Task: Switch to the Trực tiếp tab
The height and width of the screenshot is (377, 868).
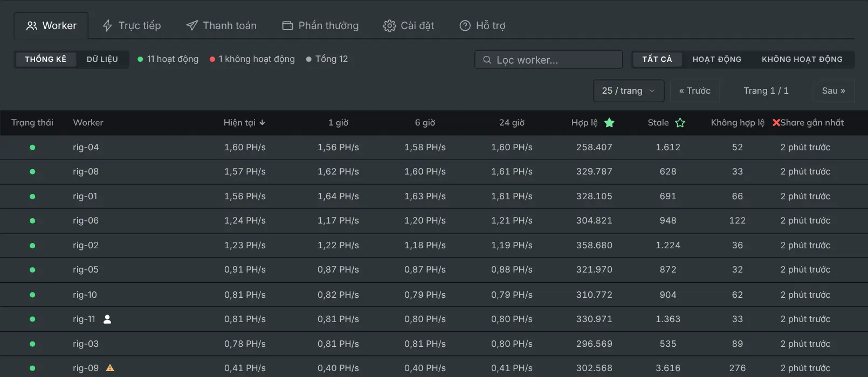Action: click(x=132, y=25)
